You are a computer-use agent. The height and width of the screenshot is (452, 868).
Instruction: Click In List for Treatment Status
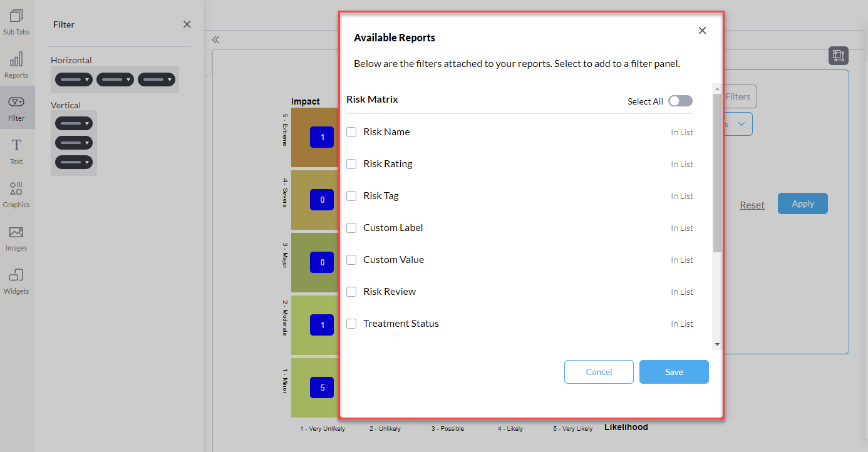pos(682,324)
